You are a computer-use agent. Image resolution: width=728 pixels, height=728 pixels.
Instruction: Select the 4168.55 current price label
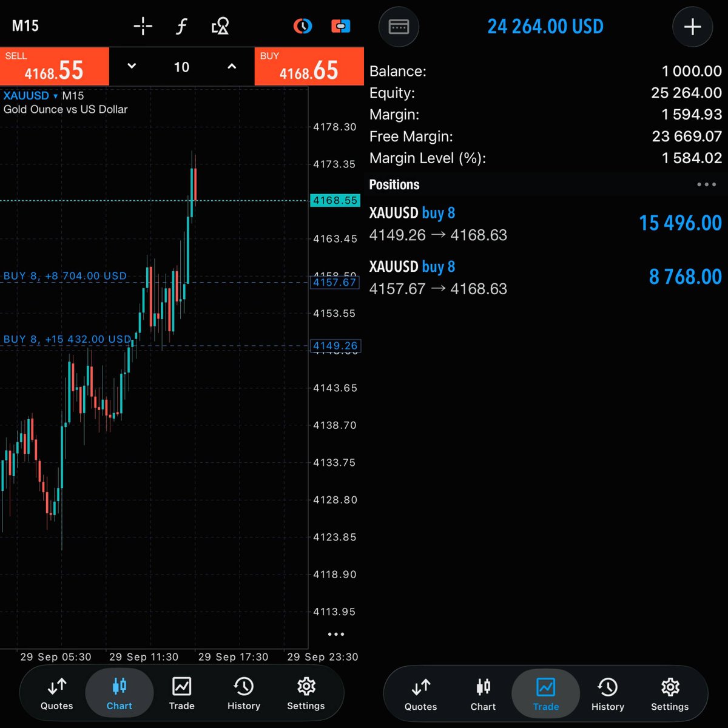(x=335, y=200)
